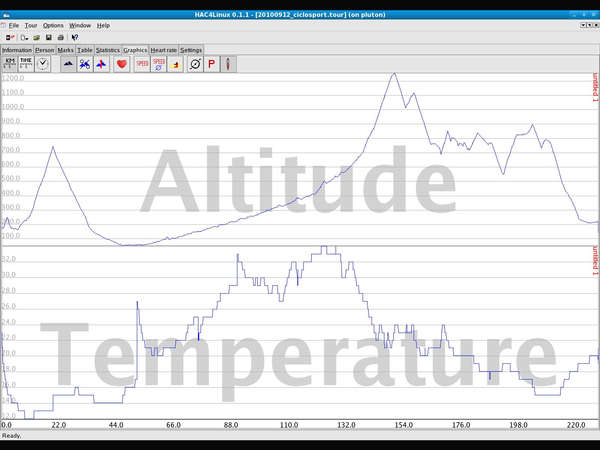Click the print toolbar icon
Image resolution: width=600 pixels, height=450 pixels.
[x=60, y=37]
